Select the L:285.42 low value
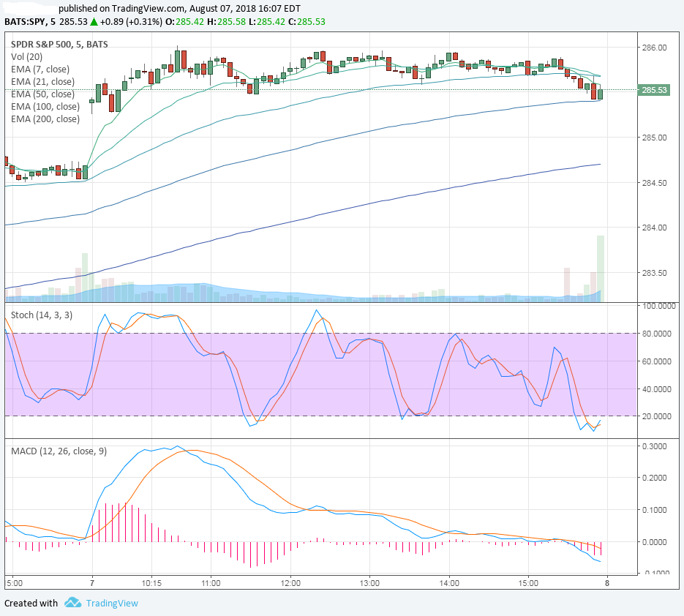This screenshot has height=616, width=684. (x=266, y=22)
